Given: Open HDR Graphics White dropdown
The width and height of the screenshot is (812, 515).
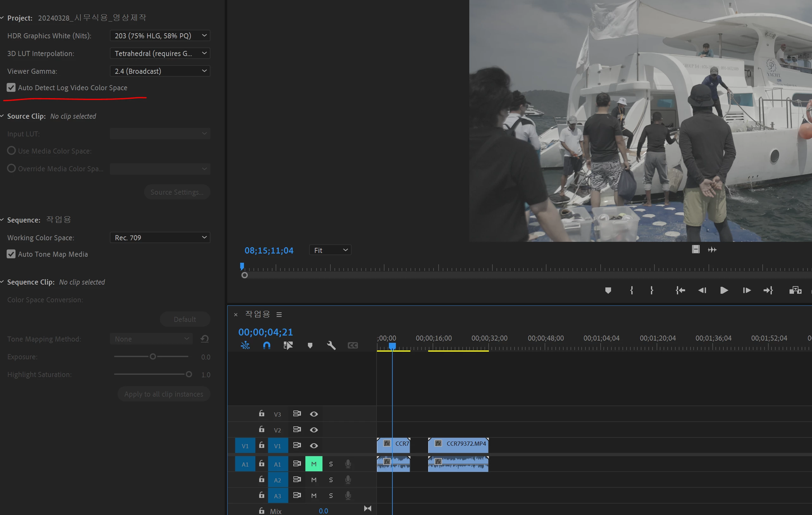Looking at the screenshot, I should pyautogui.click(x=160, y=36).
